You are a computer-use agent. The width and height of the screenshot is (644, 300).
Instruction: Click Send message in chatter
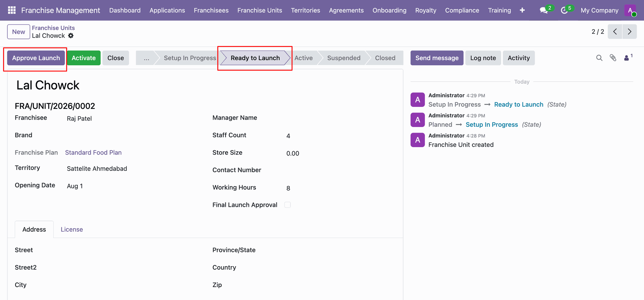tap(437, 58)
